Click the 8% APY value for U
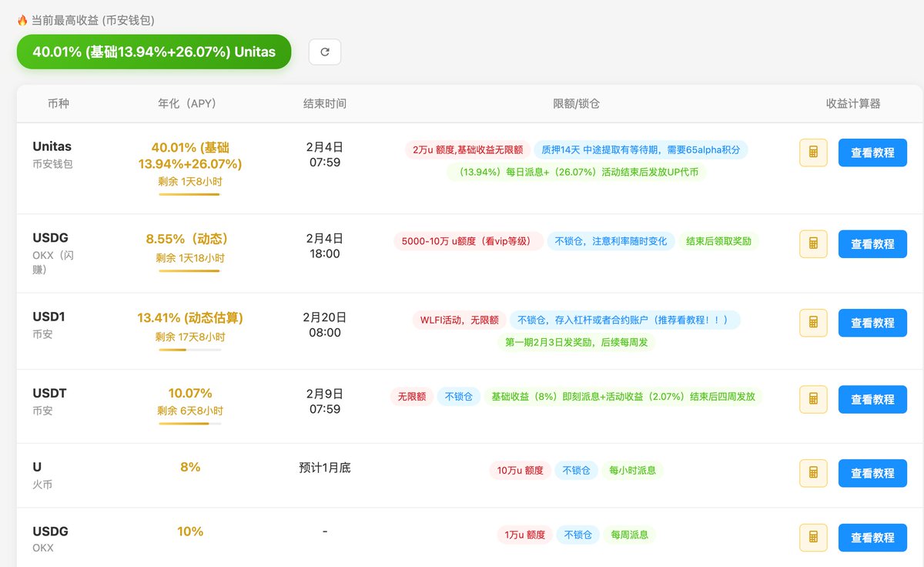Image resolution: width=924 pixels, height=567 pixels. click(x=189, y=467)
